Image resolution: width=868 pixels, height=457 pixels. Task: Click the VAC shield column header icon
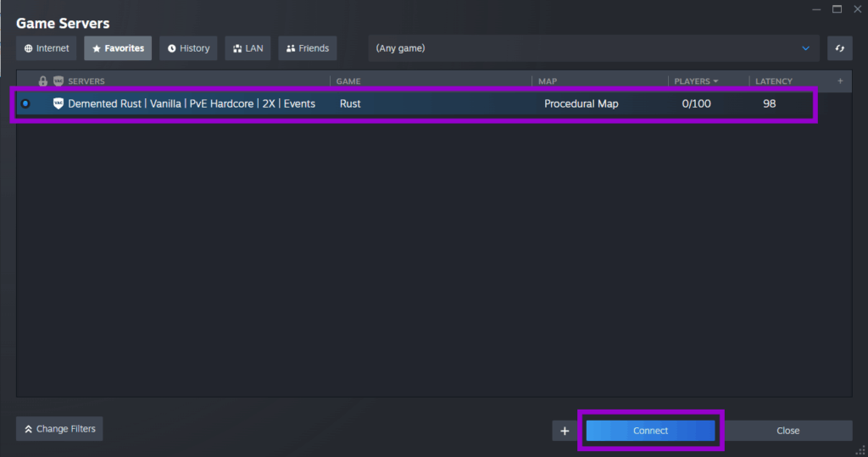(58, 81)
